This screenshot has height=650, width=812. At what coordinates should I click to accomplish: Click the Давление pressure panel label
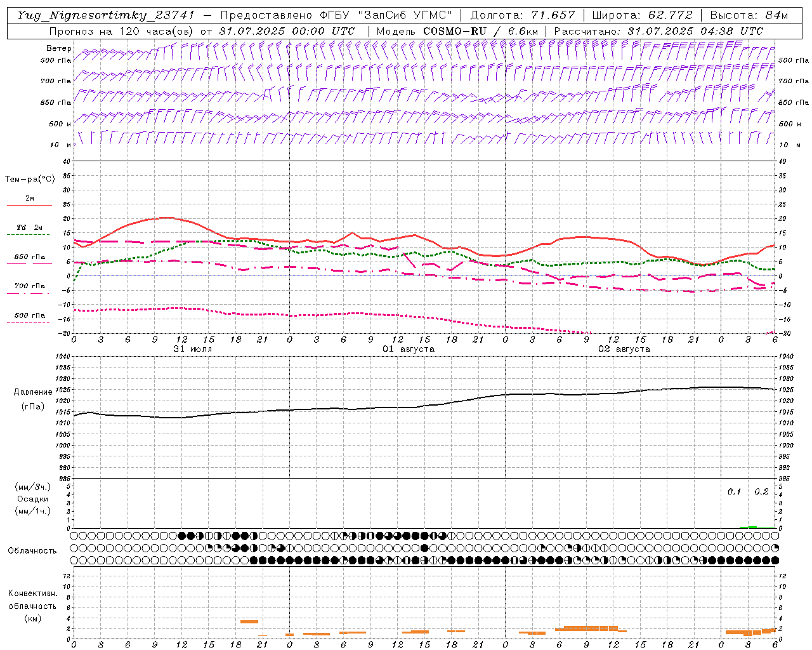pos(33,392)
